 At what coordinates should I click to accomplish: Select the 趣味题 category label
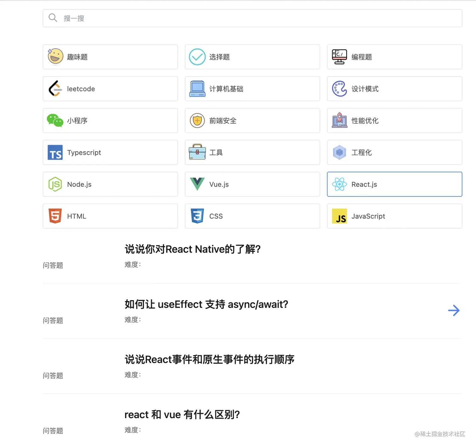77,57
